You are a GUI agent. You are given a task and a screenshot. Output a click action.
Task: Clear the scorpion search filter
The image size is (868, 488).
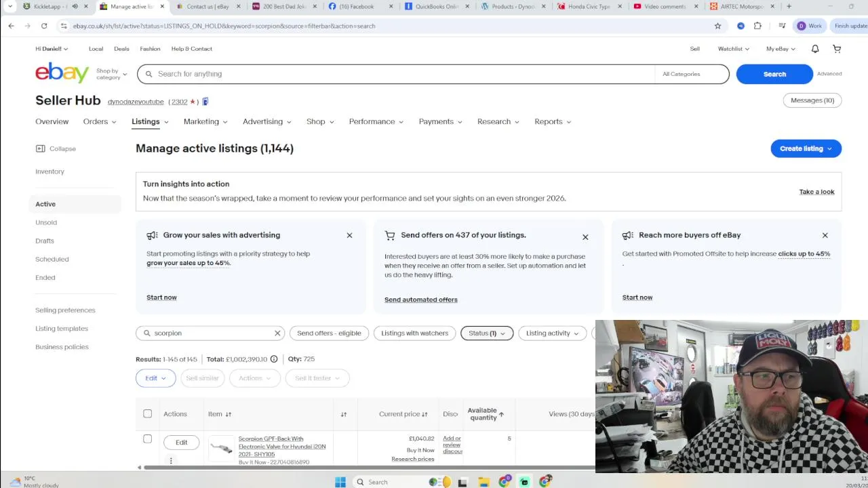pos(277,333)
